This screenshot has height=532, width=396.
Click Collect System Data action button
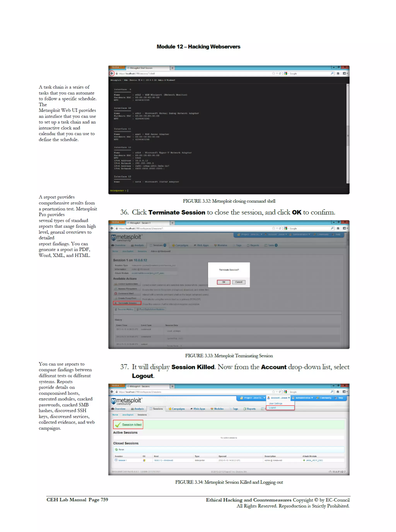[127, 284]
